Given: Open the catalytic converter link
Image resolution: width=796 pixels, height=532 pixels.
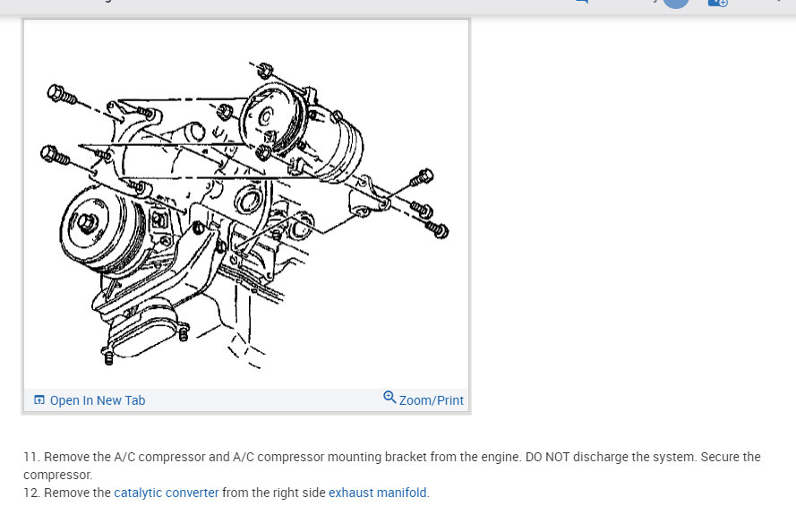Looking at the screenshot, I should [167, 493].
